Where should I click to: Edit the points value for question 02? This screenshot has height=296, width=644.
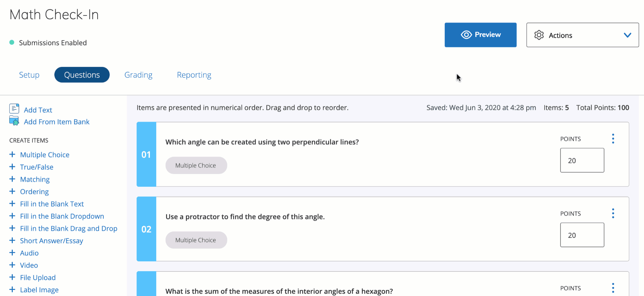[582, 235]
